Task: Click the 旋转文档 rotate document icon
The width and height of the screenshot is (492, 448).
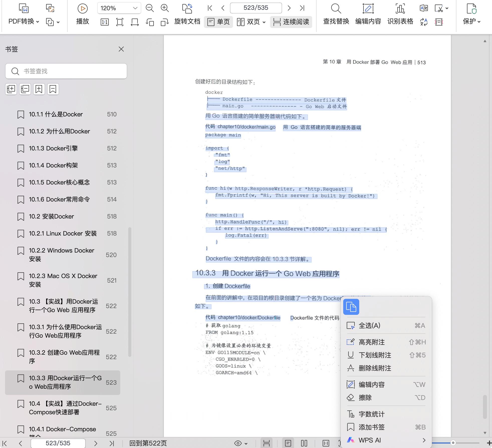Action: pyautogui.click(x=187, y=8)
